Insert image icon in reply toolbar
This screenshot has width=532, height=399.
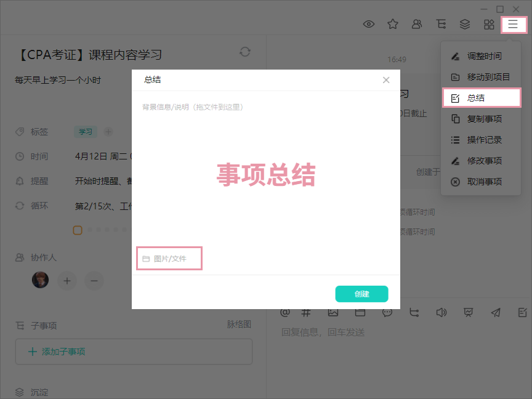coord(333,312)
